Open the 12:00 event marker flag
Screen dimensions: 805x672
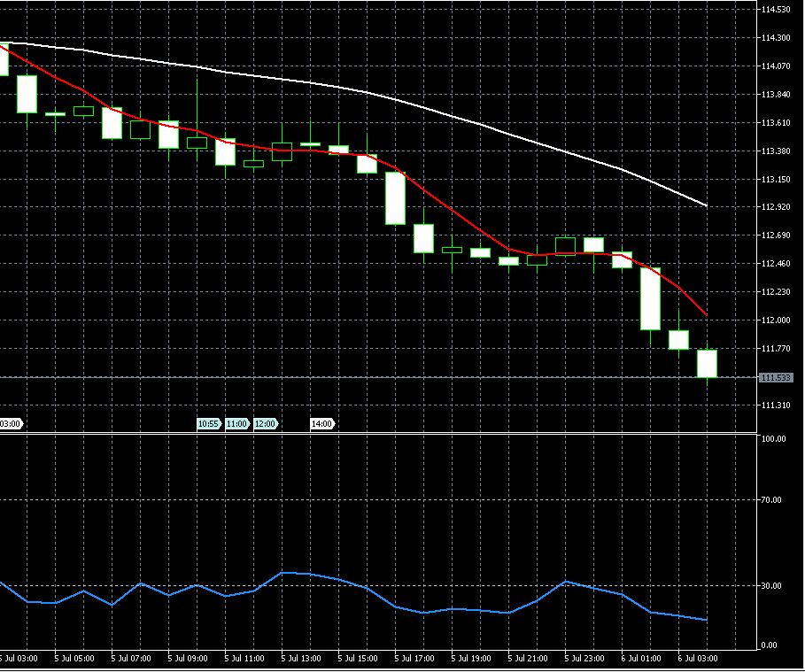tap(266, 424)
